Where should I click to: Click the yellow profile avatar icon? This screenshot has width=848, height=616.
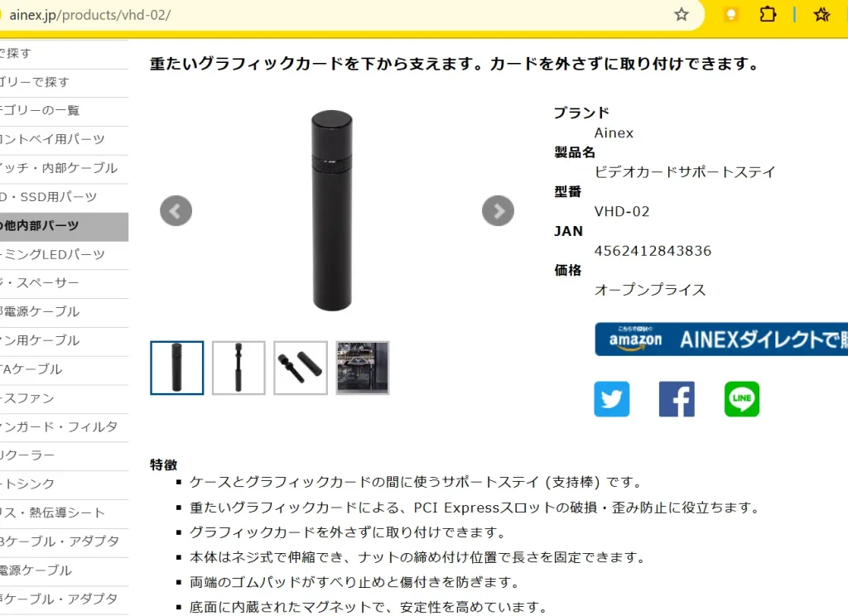click(x=730, y=15)
